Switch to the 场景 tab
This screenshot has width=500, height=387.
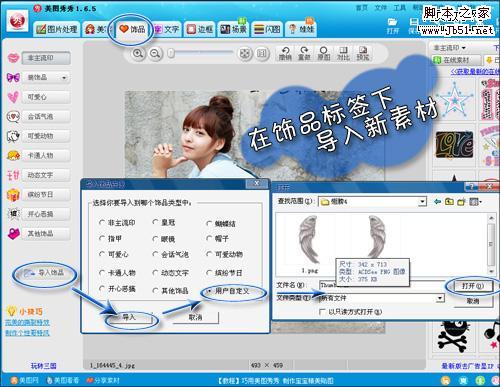233,29
